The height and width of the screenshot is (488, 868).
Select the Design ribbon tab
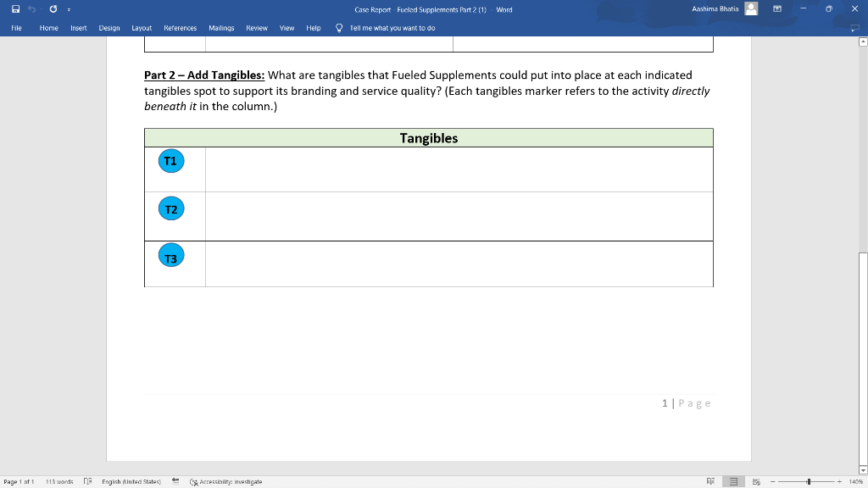pyautogui.click(x=109, y=28)
